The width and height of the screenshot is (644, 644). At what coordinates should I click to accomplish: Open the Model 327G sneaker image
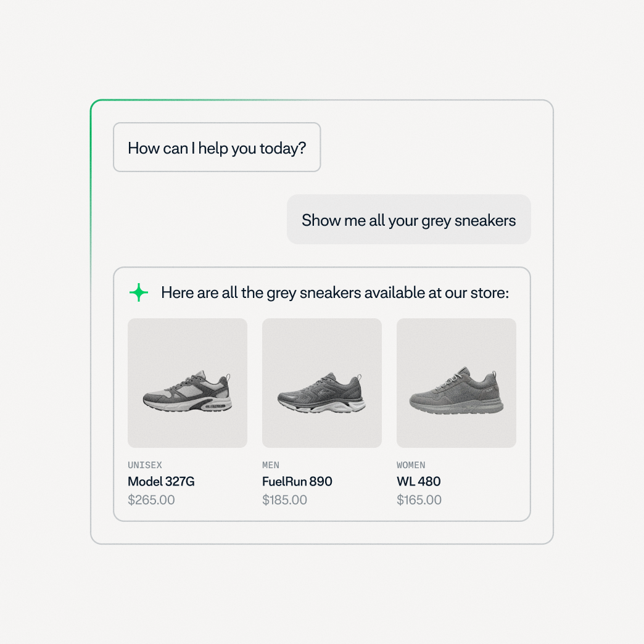click(187, 382)
